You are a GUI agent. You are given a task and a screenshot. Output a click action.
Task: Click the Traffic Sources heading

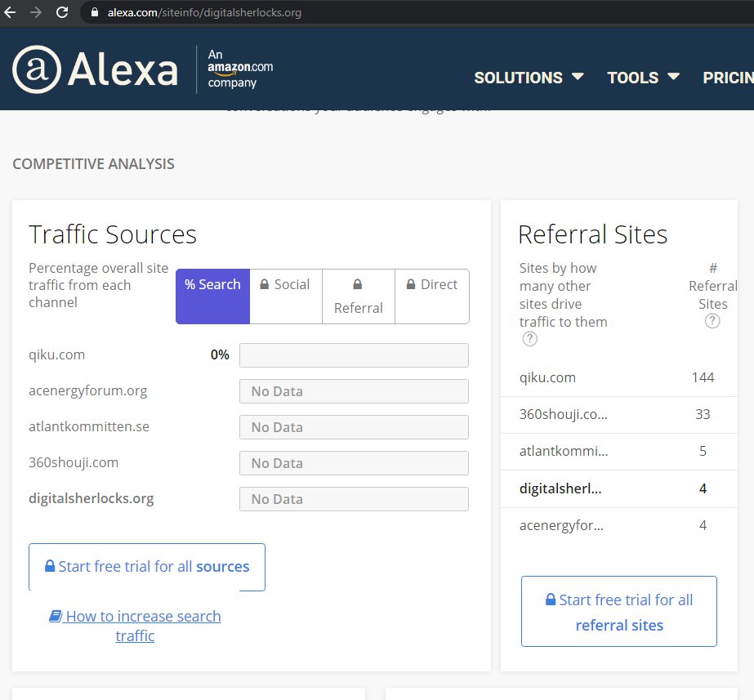point(113,234)
